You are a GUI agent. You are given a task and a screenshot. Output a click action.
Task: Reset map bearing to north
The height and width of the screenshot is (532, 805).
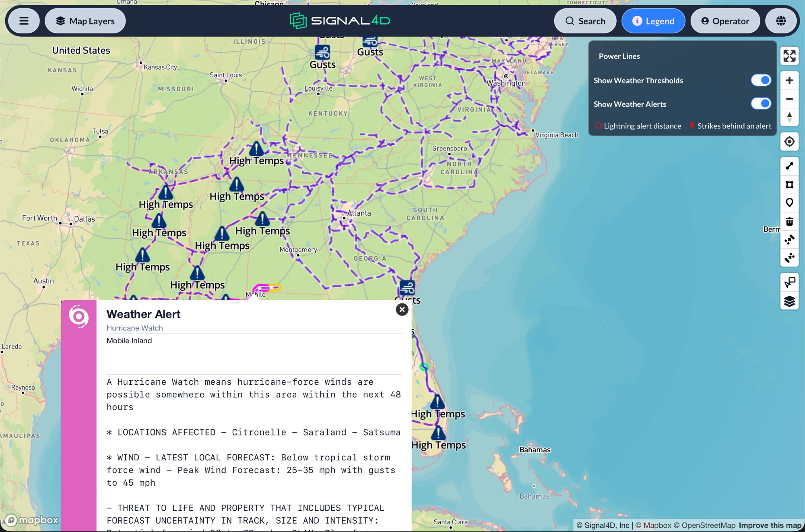tap(789, 118)
